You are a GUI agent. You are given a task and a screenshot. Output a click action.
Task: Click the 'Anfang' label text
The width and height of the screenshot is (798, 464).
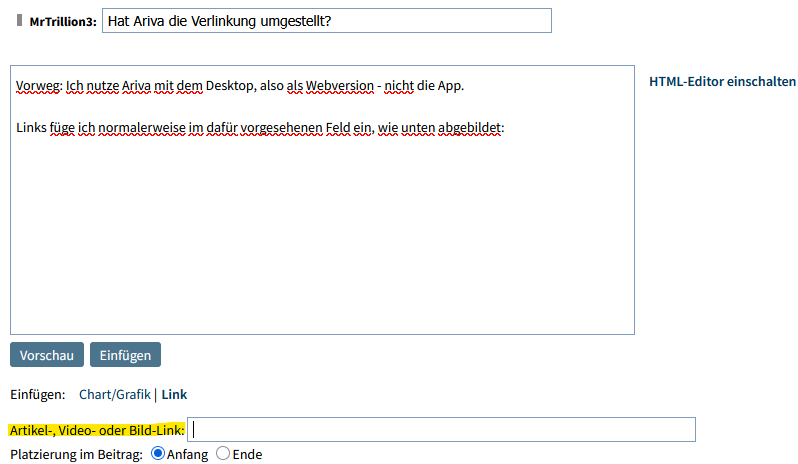(187, 454)
